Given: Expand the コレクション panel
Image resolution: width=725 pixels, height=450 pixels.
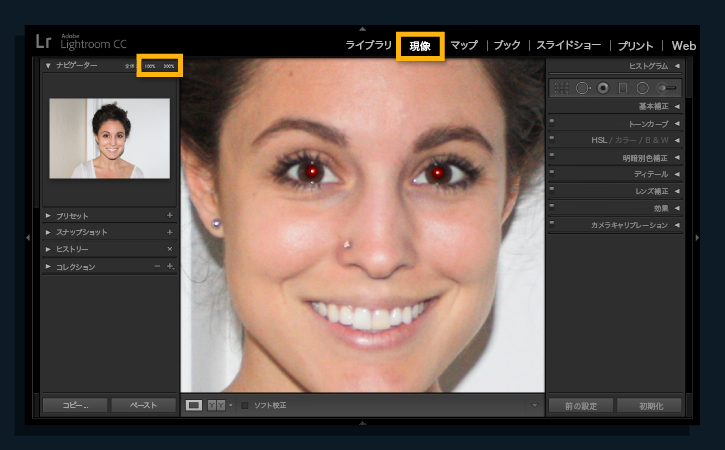Looking at the screenshot, I should tap(48, 266).
